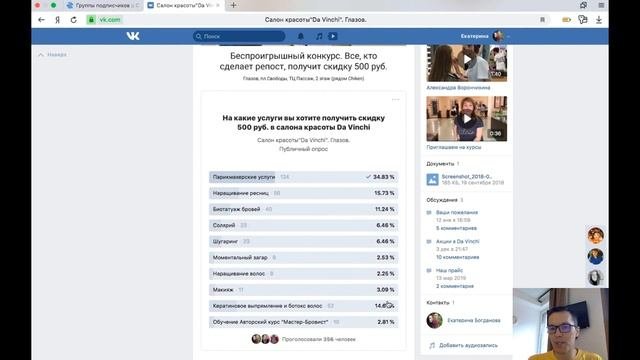Click the topic icon beside Акции в Da Vinchi
The image size is (640, 360).
pos(429,242)
